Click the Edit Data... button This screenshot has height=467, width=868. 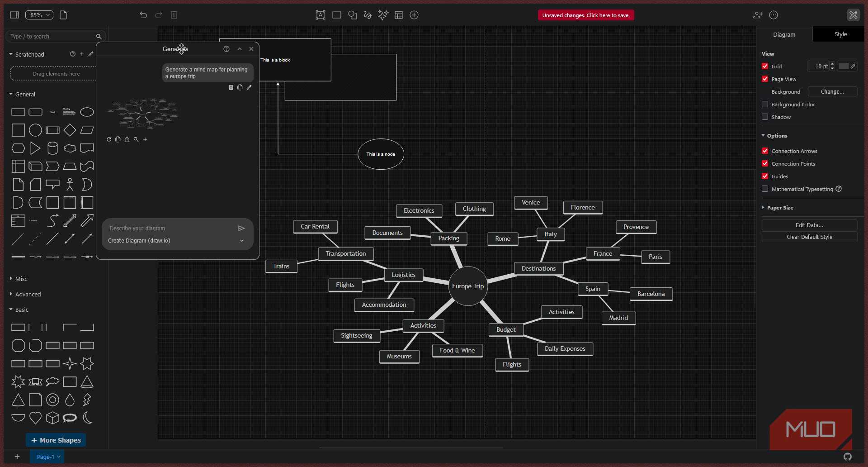coord(809,225)
